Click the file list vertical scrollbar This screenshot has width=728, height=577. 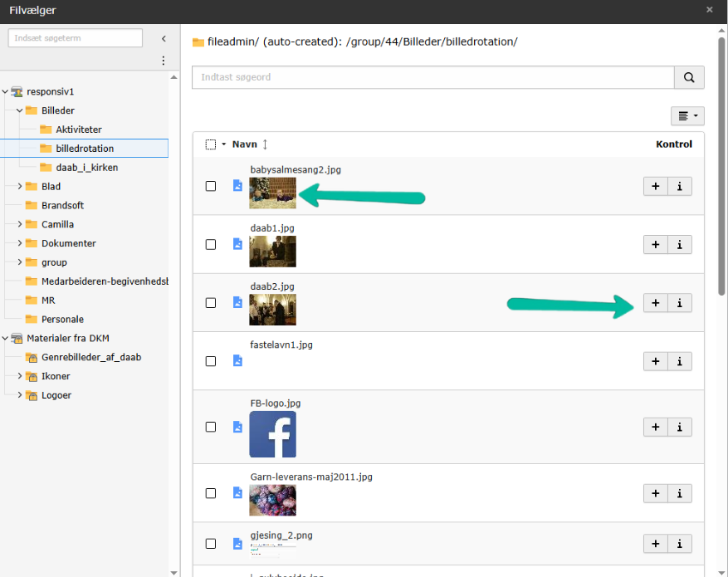click(x=721, y=166)
